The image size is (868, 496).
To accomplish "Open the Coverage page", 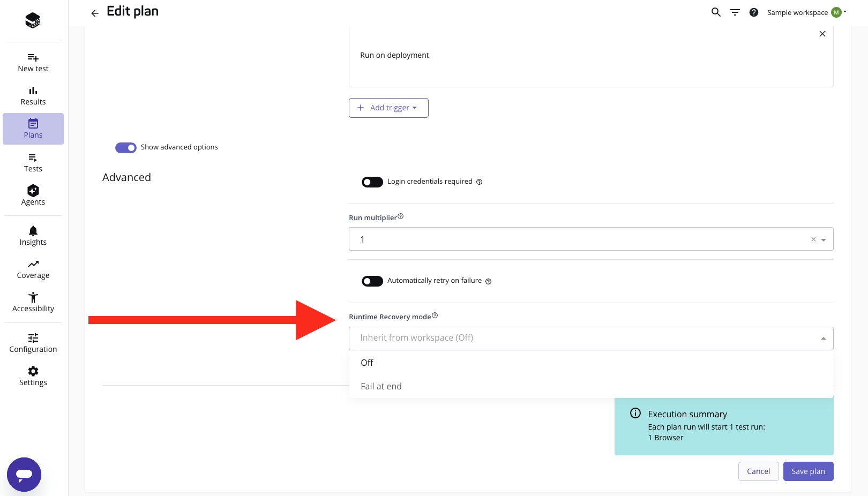I will point(33,268).
